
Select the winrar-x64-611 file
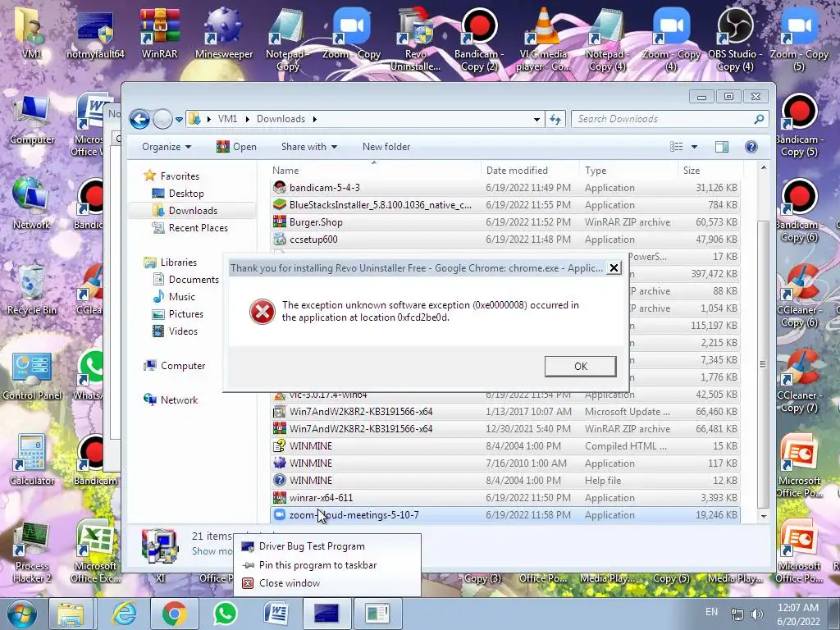pyautogui.click(x=505, y=498)
